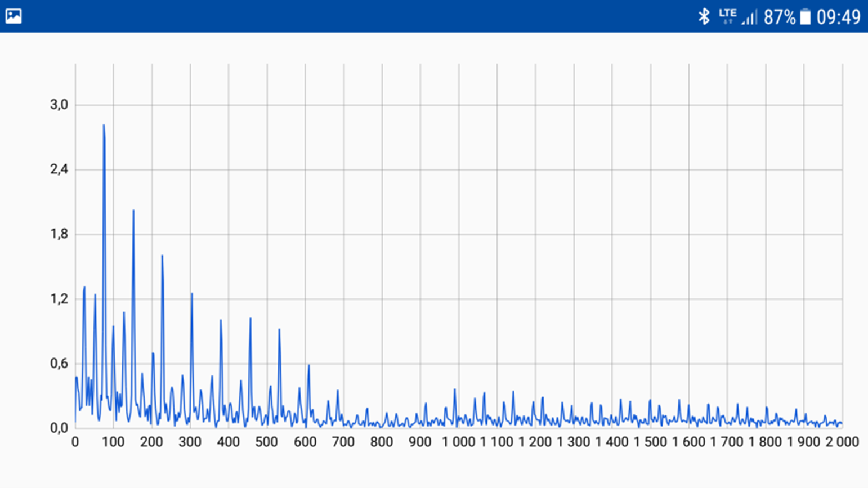Tap the LTE network indicator
The height and width of the screenshot is (488, 868).
pos(727,15)
